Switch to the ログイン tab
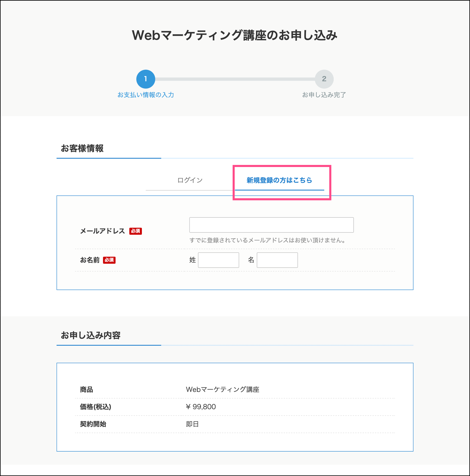 [x=190, y=180]
